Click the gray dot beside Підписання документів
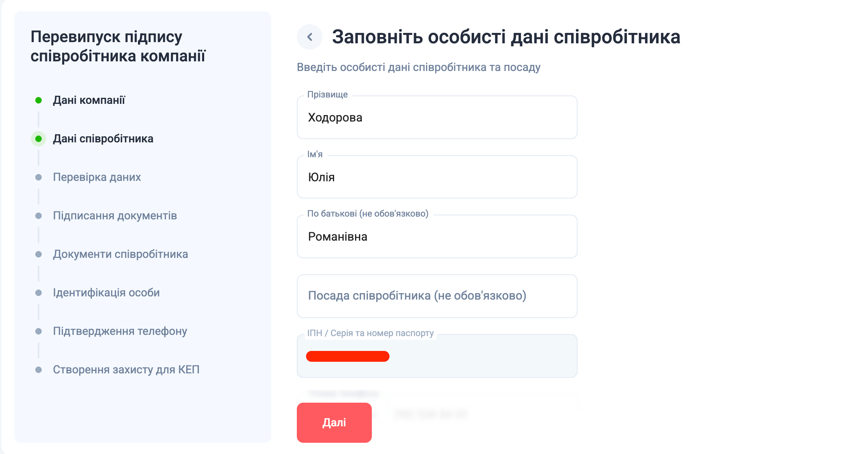868x454 pixels. click(x=39, y=216)
